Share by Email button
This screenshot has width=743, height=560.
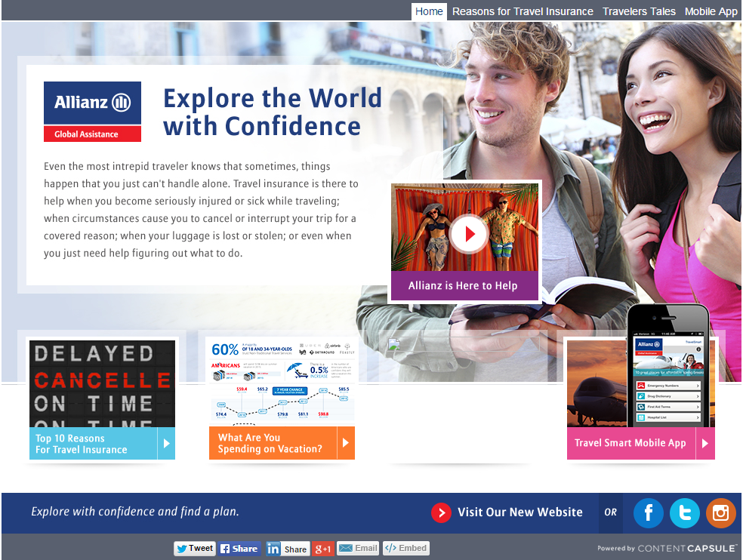pyautogui.click(x=358, y=549)
